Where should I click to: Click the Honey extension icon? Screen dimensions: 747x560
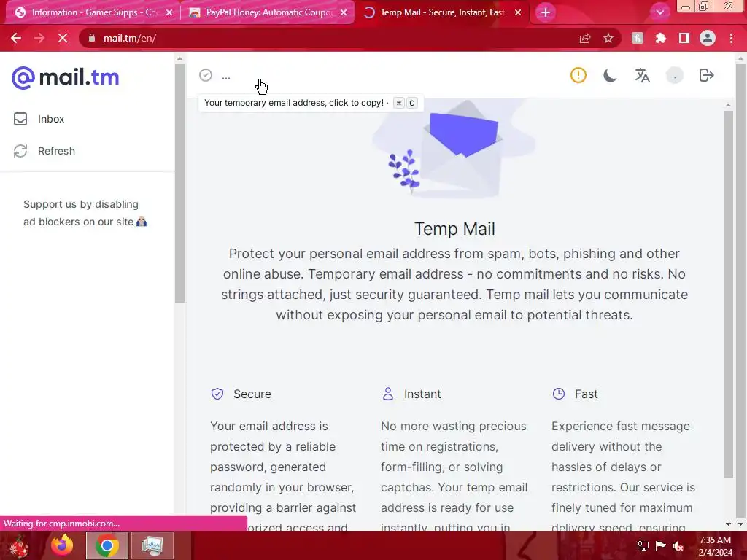638,38
